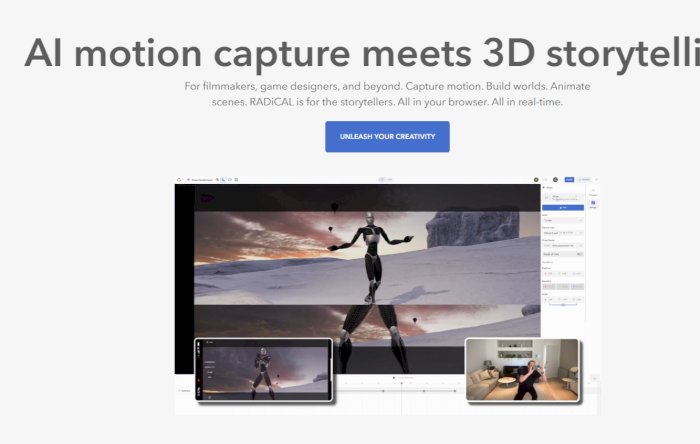Select the upper tab icon on mockup's right edge
This screenshot has height=444, width=700.
pos(593,192)
